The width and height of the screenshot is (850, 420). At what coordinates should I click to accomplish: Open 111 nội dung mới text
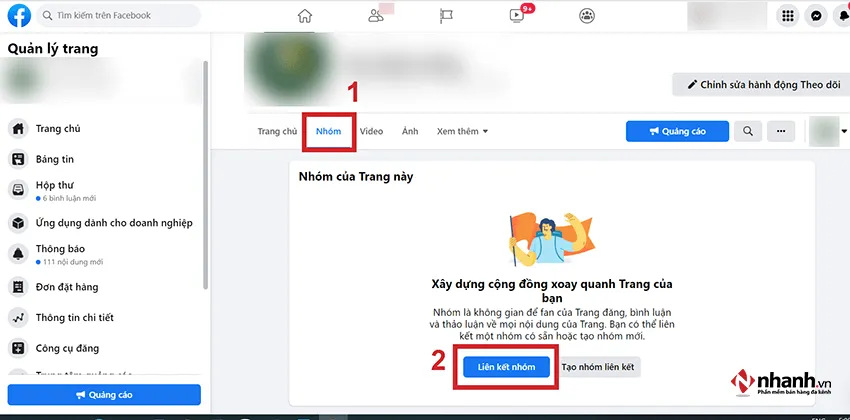(x=73, y=262)
